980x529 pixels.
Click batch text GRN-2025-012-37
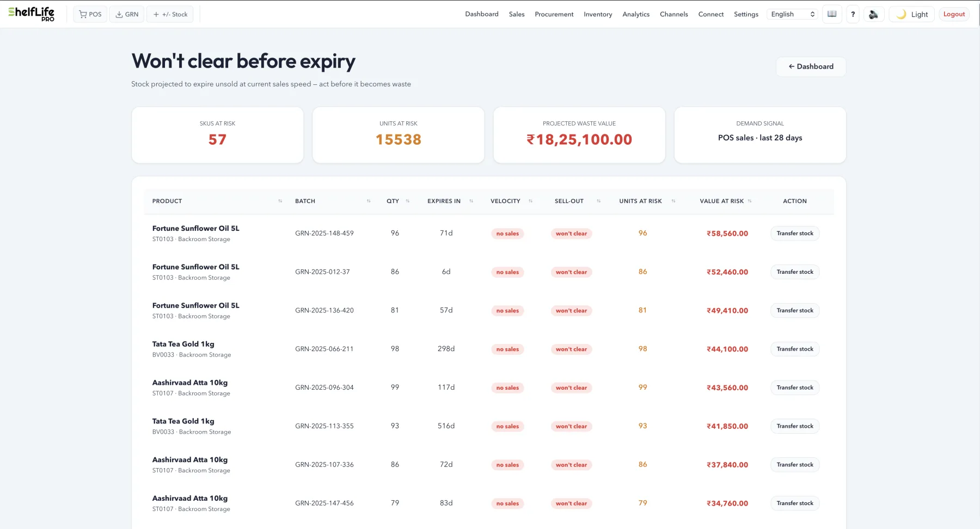click(322, 272)
